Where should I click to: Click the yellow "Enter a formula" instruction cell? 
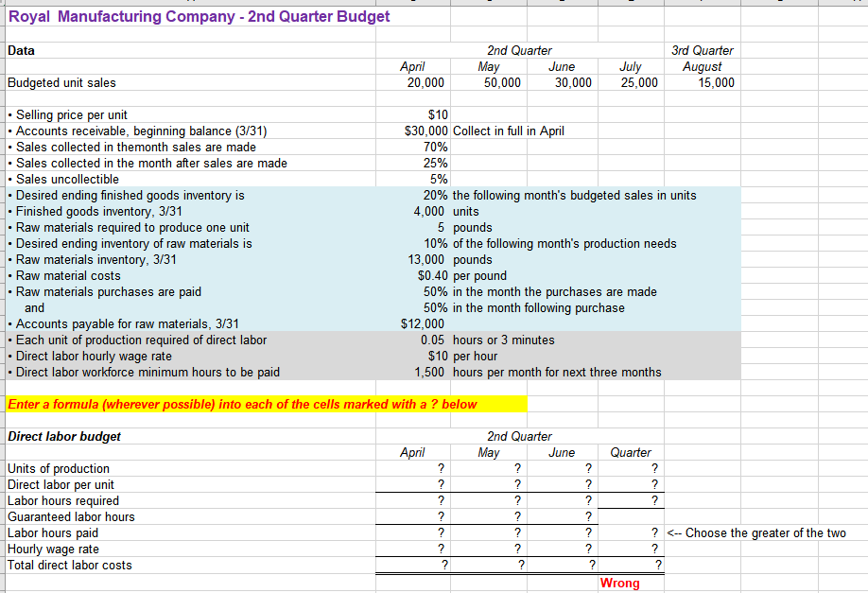(x=267, y=404)
